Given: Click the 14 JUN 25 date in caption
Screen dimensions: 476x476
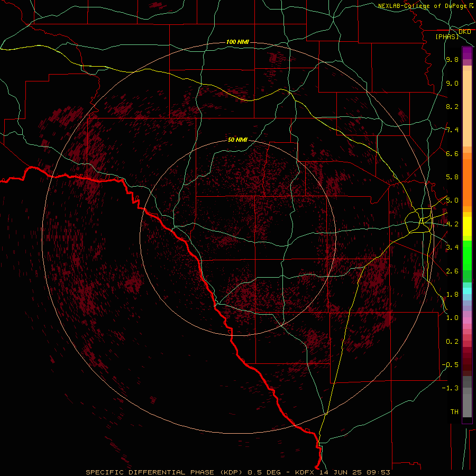Looking at the screenshot, I should [342, 472].
